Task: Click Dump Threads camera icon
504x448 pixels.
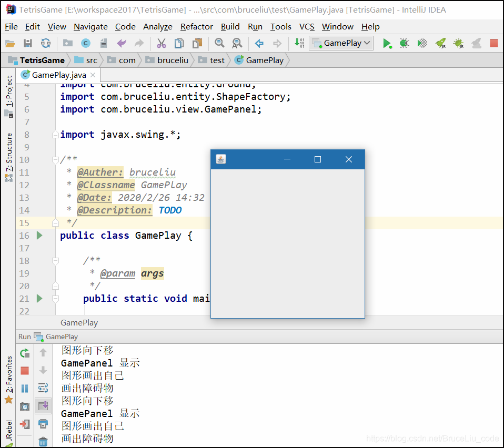Action: (x=25, y=406)
